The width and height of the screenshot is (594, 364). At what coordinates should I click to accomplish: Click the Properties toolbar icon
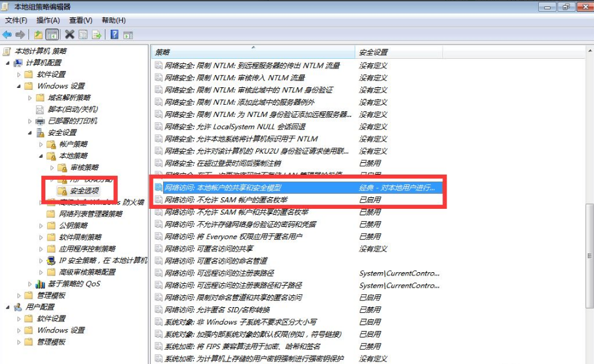tap(83, 34)
